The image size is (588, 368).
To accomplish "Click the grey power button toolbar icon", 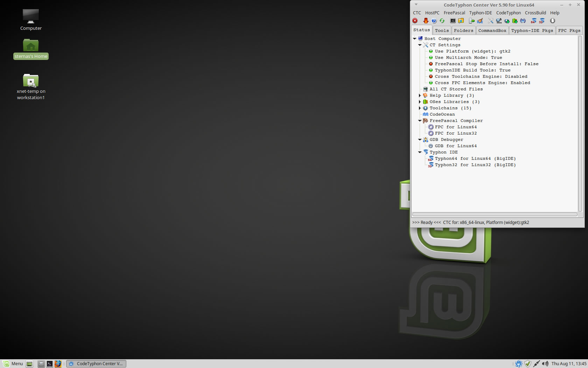I will (553, 21).
